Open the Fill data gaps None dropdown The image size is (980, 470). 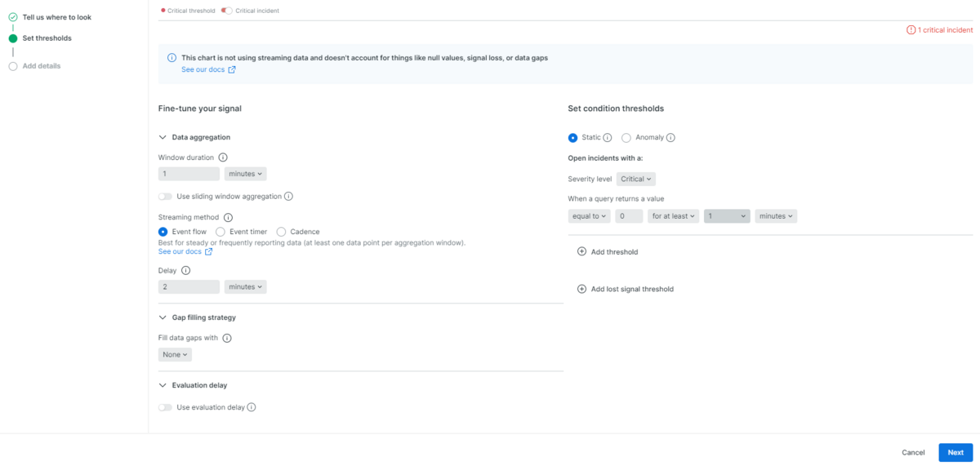point(175,355)
